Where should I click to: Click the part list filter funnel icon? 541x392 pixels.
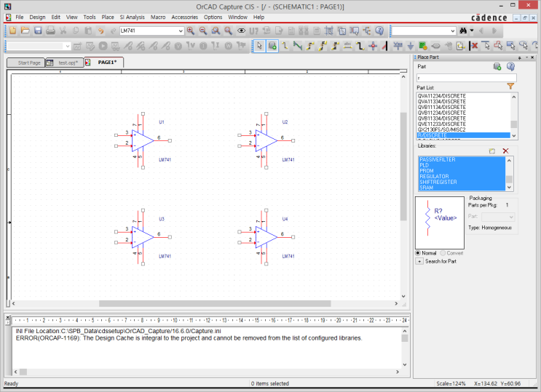(x=510, y=87)
